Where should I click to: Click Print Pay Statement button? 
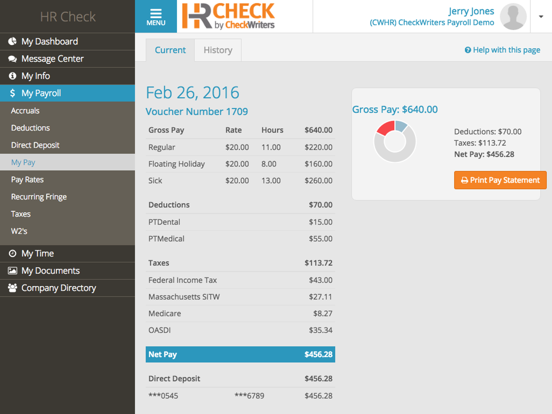(x=500, y=180)
